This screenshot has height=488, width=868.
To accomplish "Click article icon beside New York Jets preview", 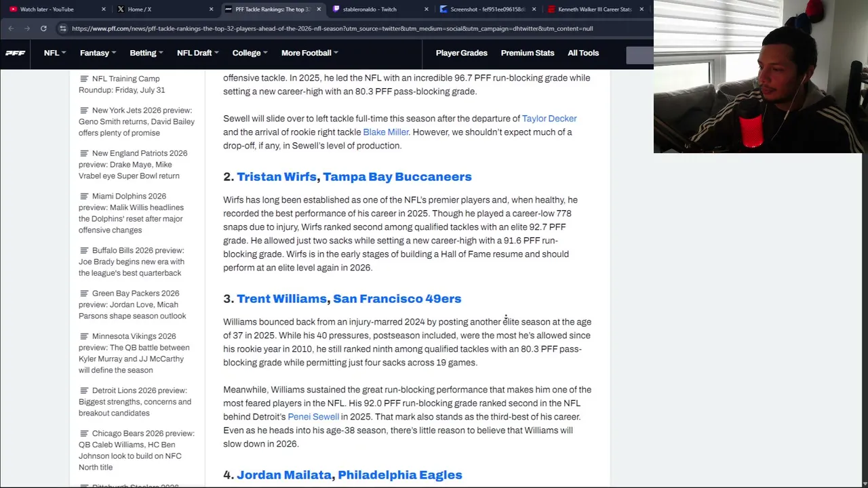I will pyautogui.click(x=84, y=110).
